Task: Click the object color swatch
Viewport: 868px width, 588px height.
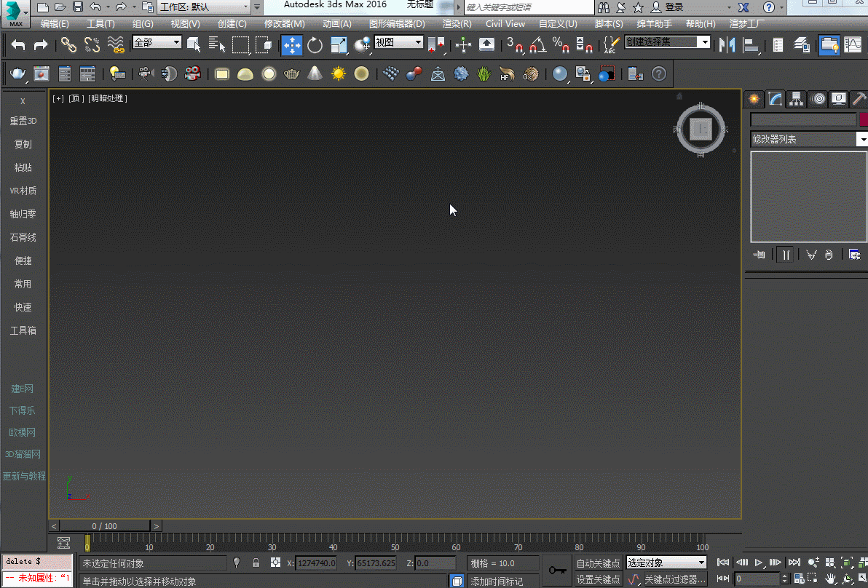Action: click(x=864, y=119)
